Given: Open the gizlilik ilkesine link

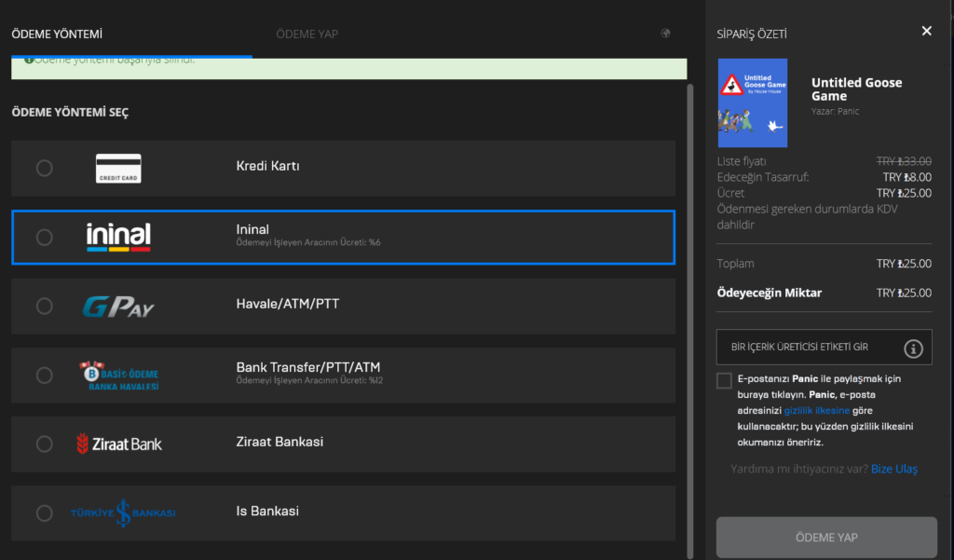Looking at the screenshot, I should [816, 410].
